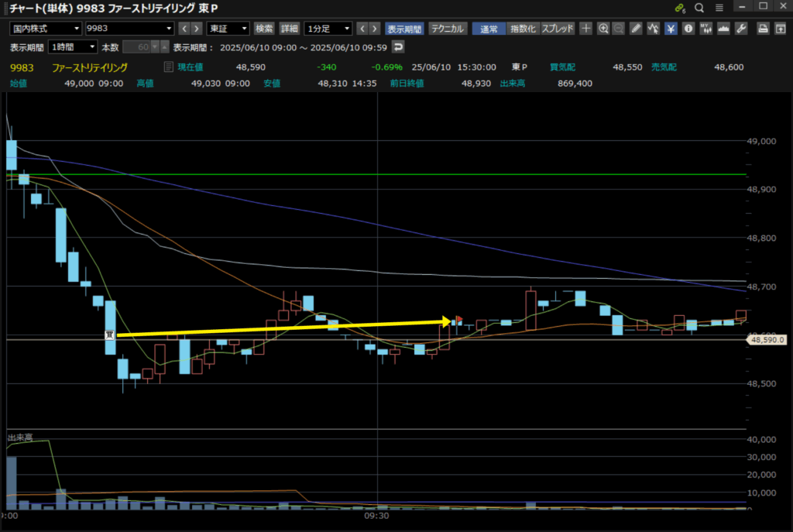Screen dimensions: 793x532
Task: Click the 詳細 details button
Action: 290,29
